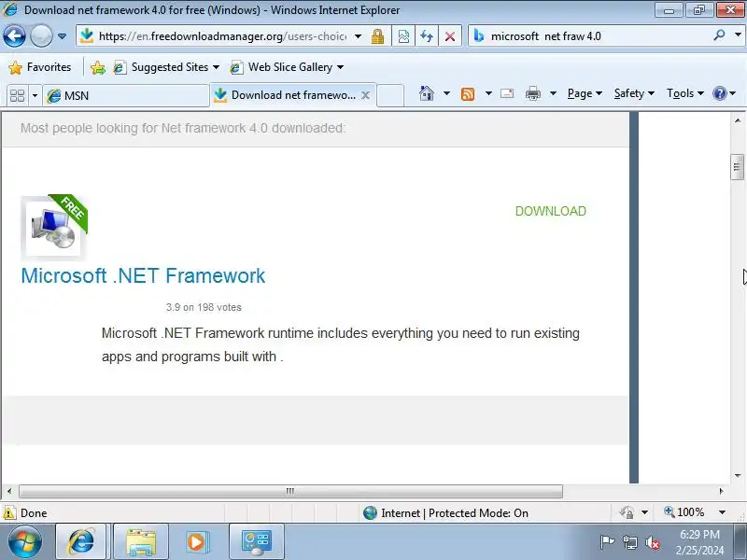Click the horizontal scroll left arrow
Image resolution: width=747 pixels, height=560 pixels.
click(x=9, y=491)
